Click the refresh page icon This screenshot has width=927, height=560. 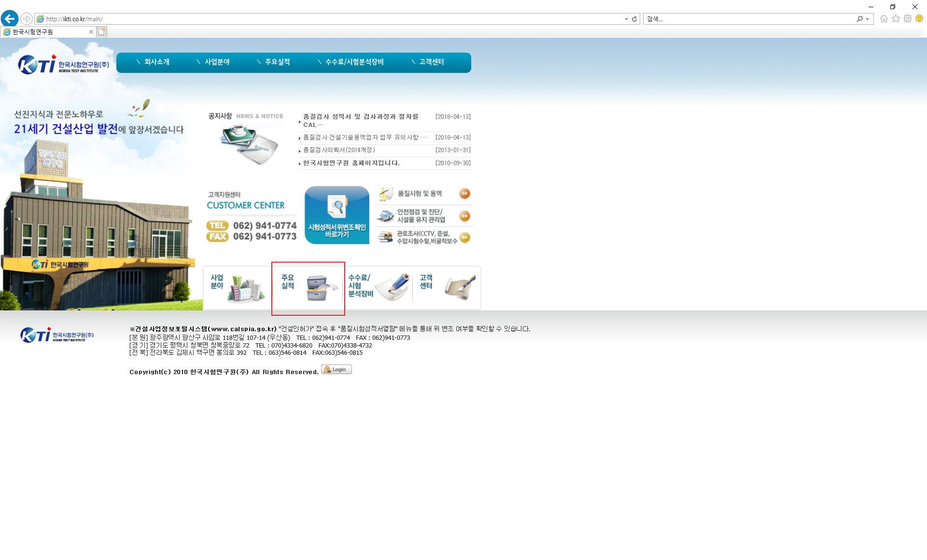(634, 19)
